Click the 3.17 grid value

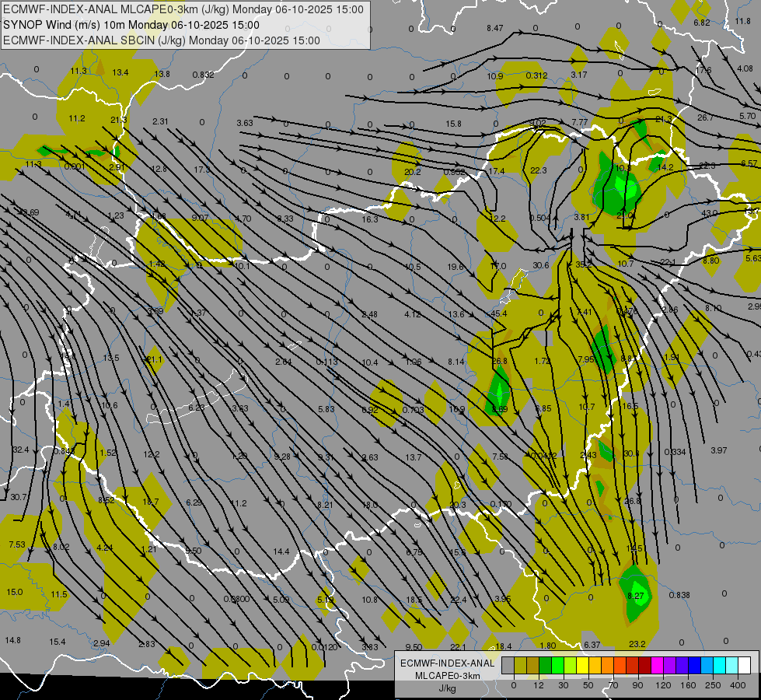(579, 75)
